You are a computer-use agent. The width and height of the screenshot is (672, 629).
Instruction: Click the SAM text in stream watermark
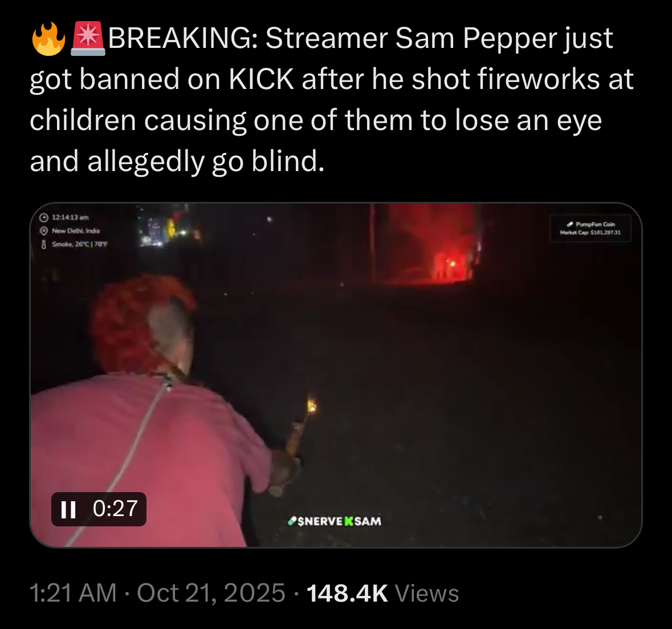tap(368, 521)
